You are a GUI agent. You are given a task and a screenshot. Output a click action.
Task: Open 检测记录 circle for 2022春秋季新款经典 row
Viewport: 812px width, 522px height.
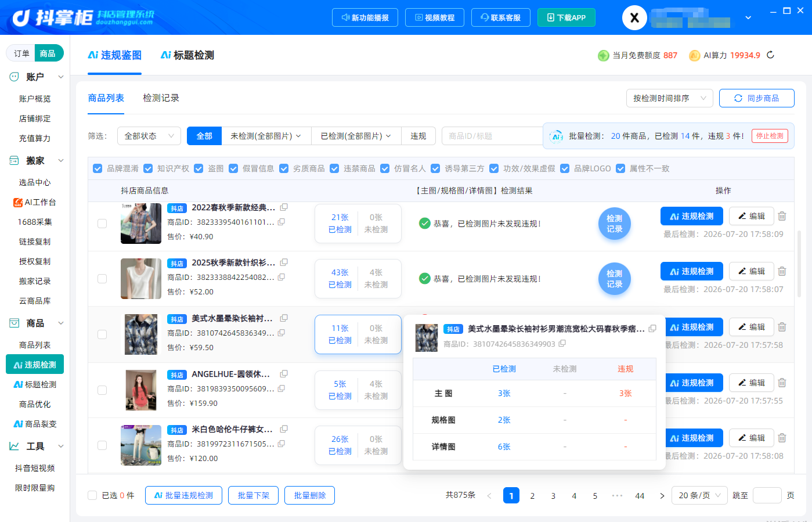point(615,224)
